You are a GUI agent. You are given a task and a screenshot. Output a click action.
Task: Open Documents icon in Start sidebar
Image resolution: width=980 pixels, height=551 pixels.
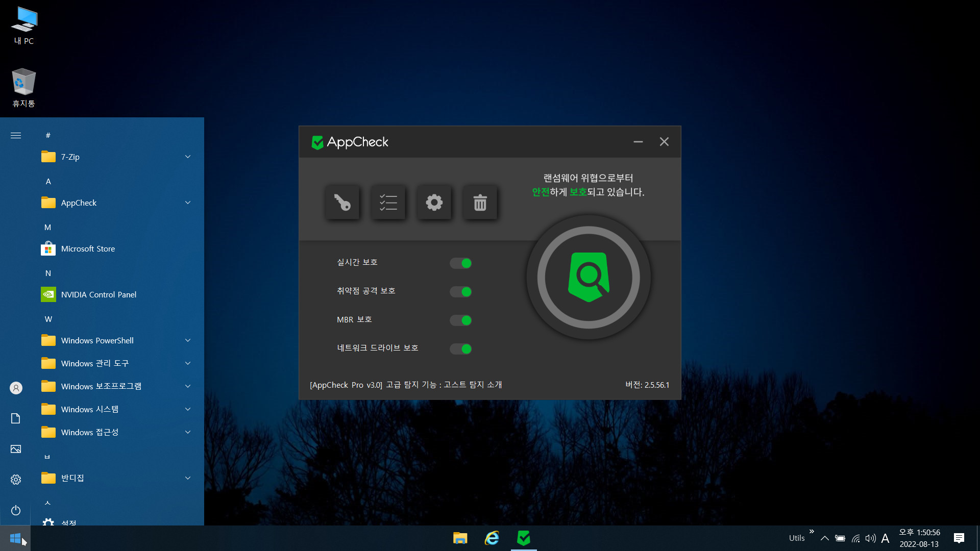click(16, 418)
